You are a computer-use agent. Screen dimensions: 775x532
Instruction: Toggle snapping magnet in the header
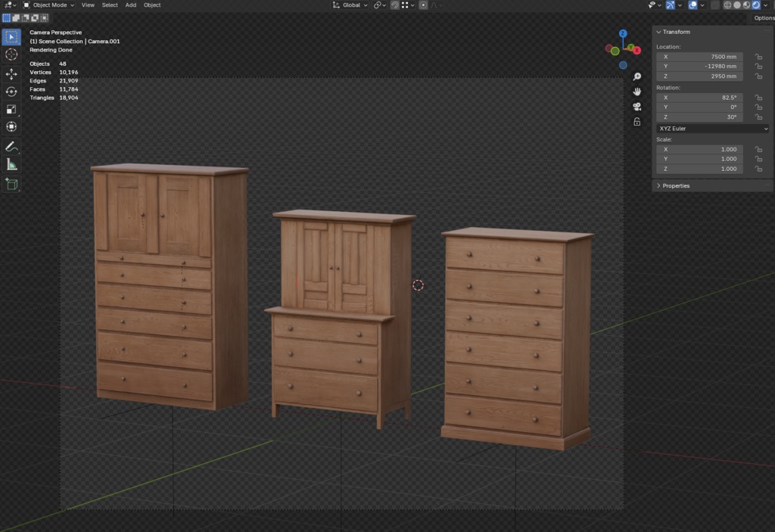point(394,5)
